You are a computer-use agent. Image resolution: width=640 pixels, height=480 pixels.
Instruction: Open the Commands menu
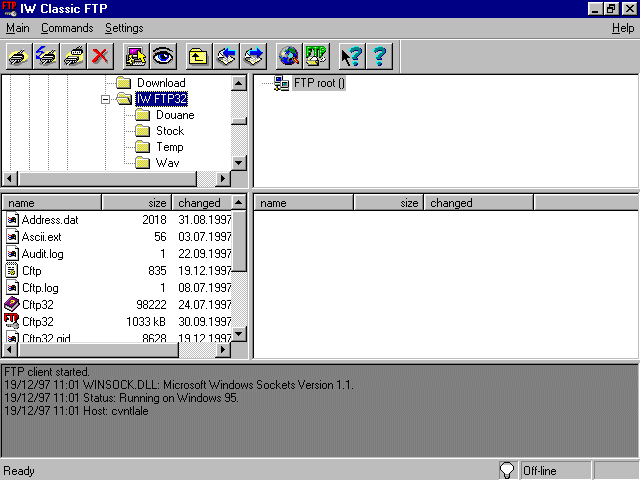click(67, 28)
